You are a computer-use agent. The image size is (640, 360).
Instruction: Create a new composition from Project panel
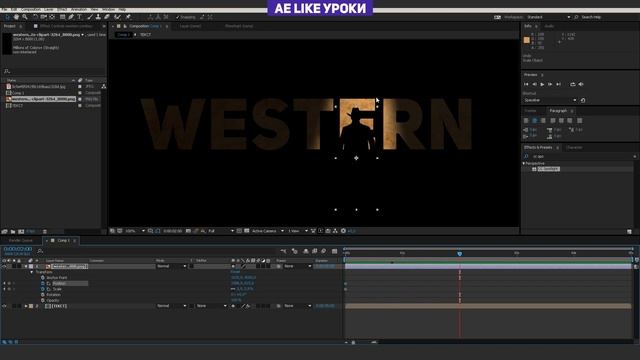[21, 231]
